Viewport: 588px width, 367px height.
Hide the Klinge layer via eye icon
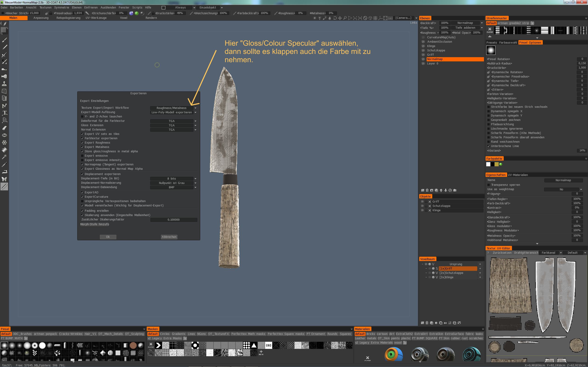[423, 46]
